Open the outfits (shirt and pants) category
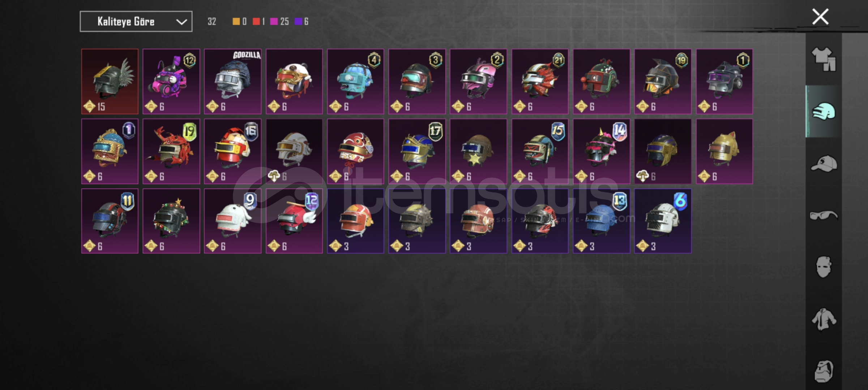The image size is (868, 390). 823,60
